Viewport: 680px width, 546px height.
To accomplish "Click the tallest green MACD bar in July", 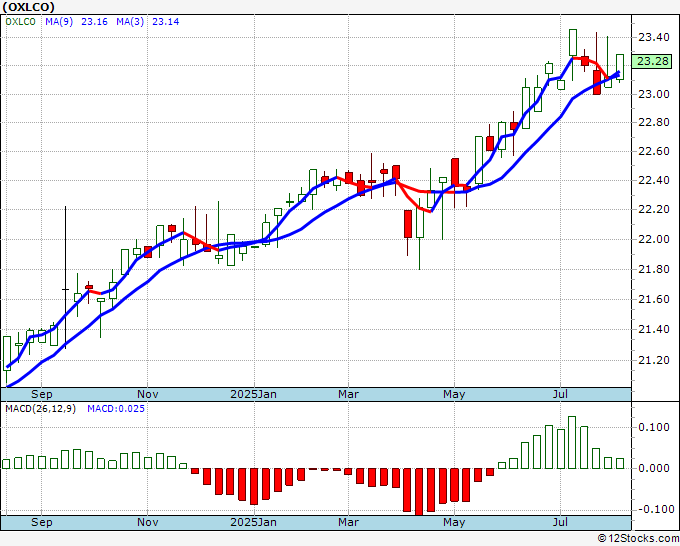I will click(x=572, y=442).
